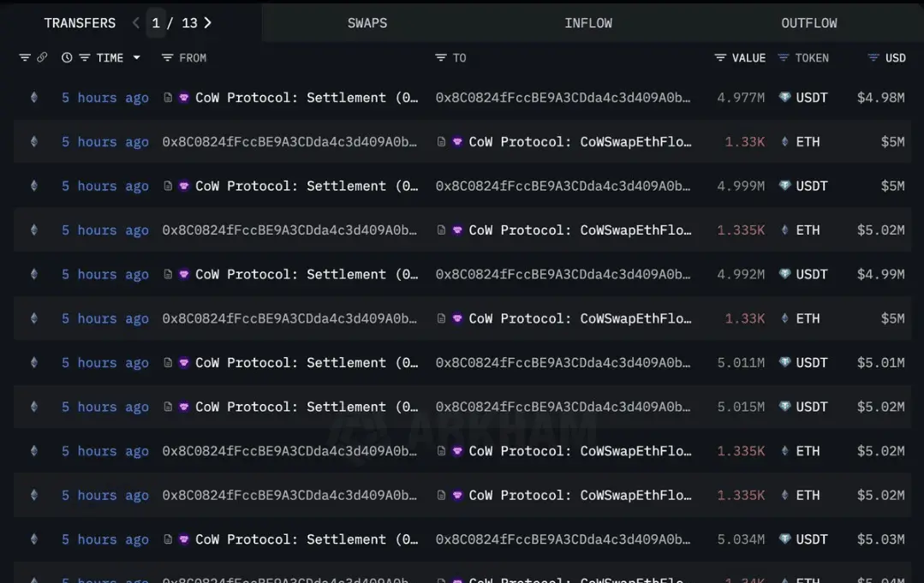Screen dimensions: 924x583
Task: Open '5 hours ago' link in 5.034M row
Action: tap(104, 539)
